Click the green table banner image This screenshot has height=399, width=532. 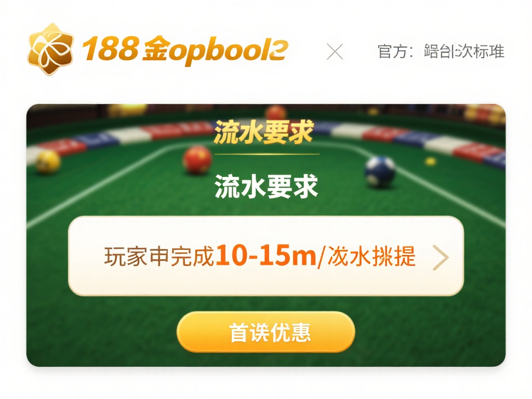point(266,235)
